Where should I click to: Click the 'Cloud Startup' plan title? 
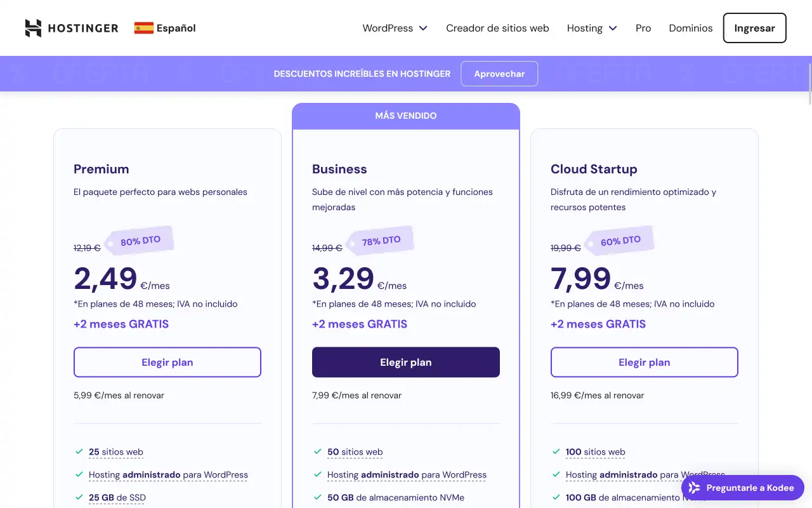594,169
